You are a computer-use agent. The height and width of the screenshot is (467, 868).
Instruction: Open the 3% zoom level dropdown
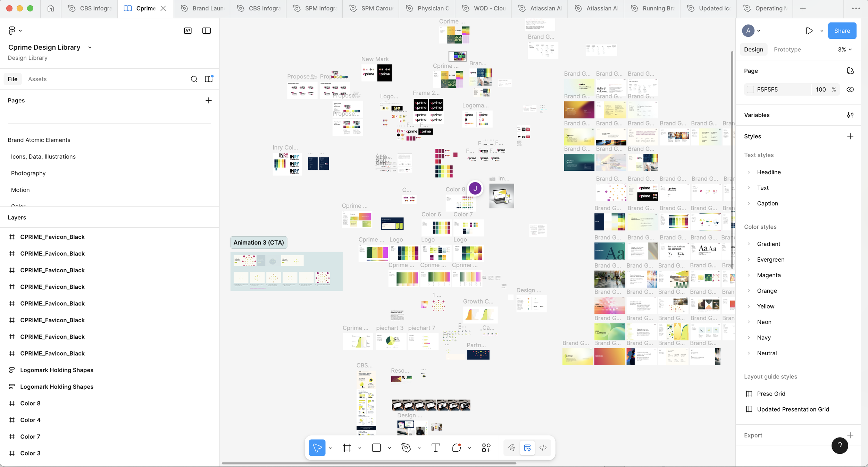[844, 50]
